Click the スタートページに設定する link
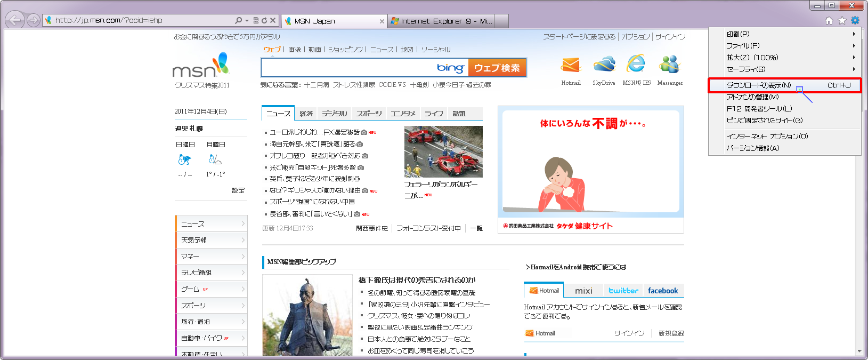Screen dimensions: 868x360 pyautogui.click(x=579, y=37)
